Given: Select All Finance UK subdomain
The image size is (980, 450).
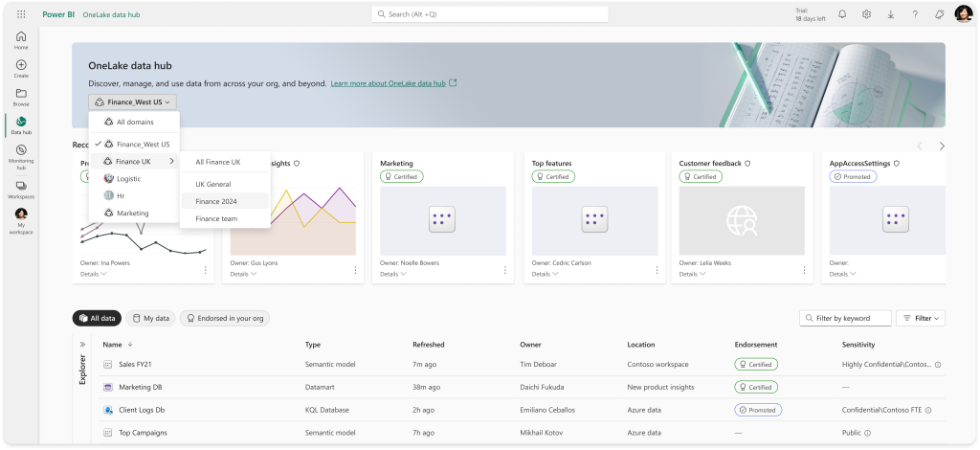Looking at the screenshot, I should pyautogui.click(x=225, y=162).
